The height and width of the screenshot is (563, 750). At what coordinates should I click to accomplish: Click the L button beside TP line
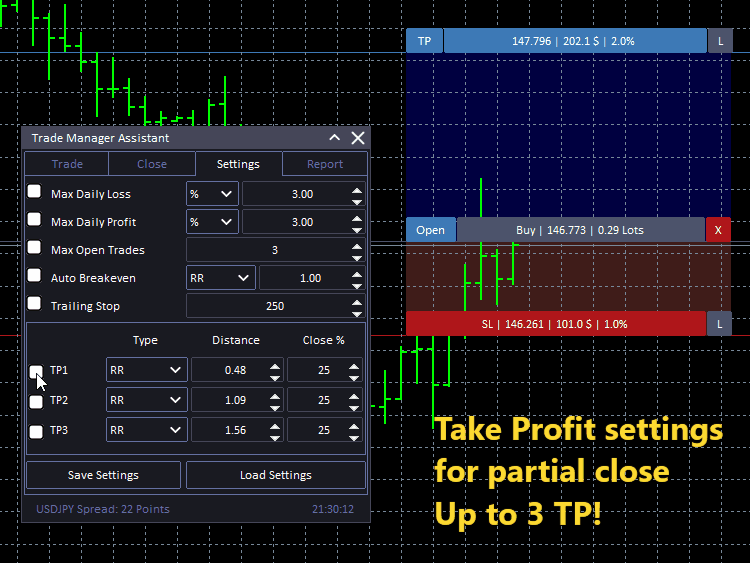coord(720,41)
